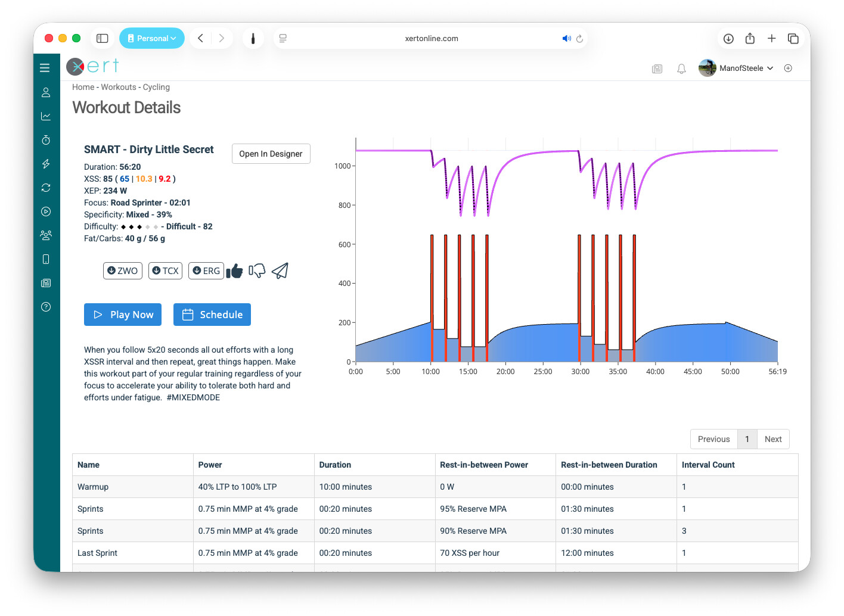
Task: Expand the ManofSteele user dropdown
Action: (x=744, y=69)
